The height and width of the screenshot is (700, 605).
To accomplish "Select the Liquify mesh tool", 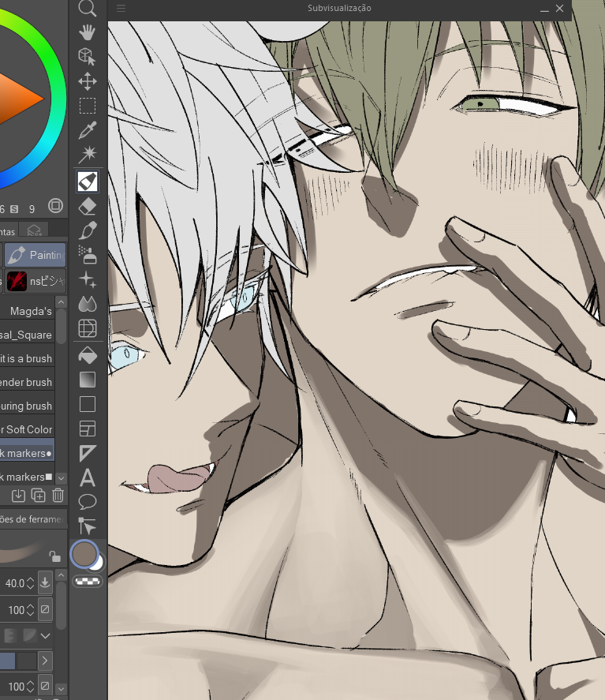I will 87,328.
